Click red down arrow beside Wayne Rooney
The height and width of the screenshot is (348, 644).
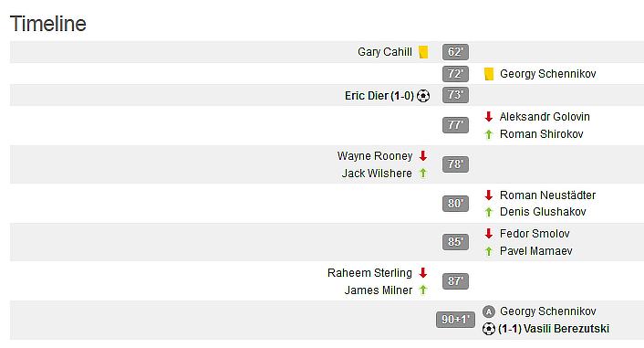pos(423,156)
